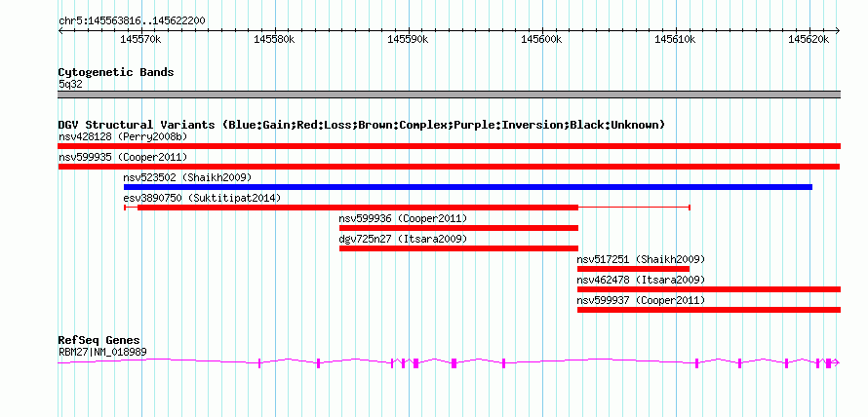Click the gray 5q32 cytogenetic band bar
The image size is (868, 417).
click(449, 95)
